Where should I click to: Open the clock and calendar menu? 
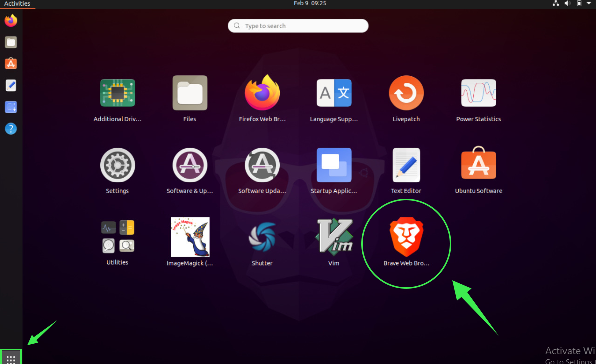(x=310, y=3)
